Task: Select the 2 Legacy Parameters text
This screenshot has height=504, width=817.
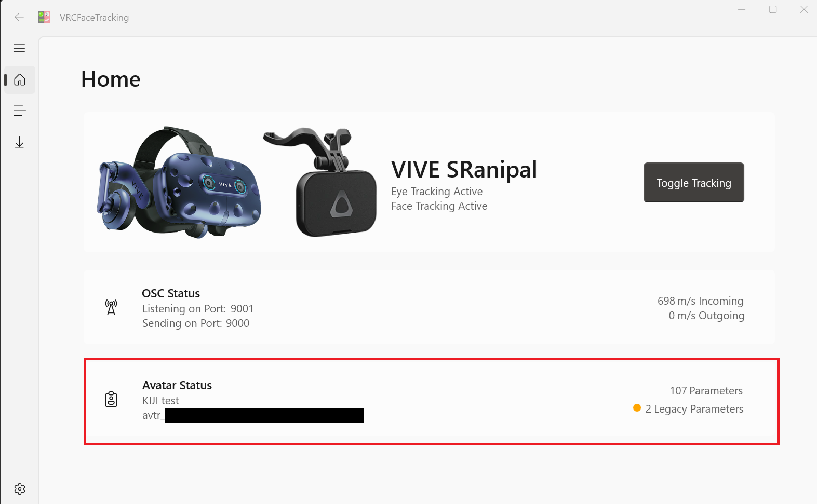Action: (x=694, y=409)
